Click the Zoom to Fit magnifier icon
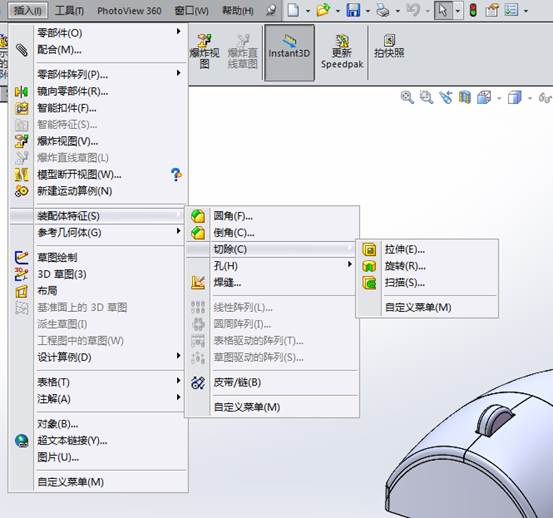The width and height of the screenshot is (553, 518). [407, 97]
